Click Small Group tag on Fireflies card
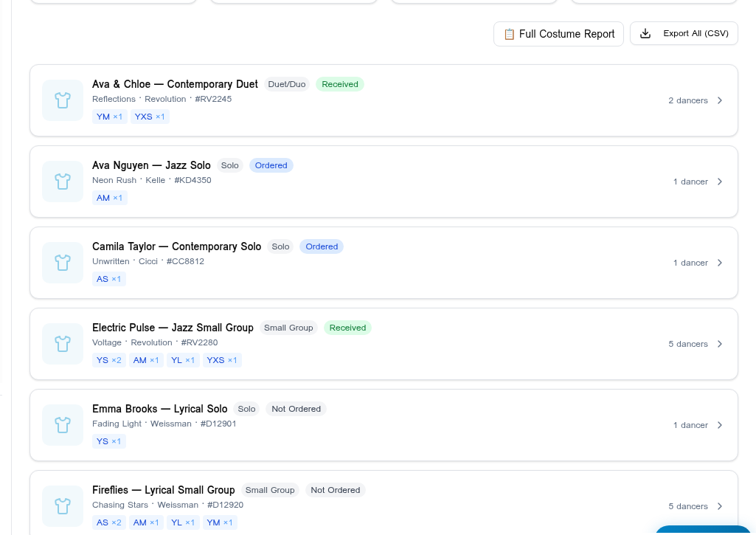The height and width of the screenshot is (535, 756). pyautogui.click(x=270, y=490)
